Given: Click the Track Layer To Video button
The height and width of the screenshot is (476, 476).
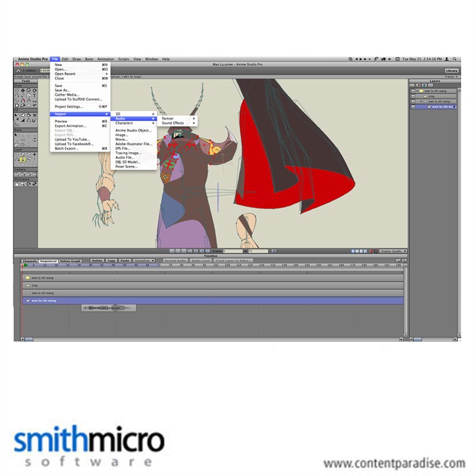Looking at the screenshot, I should (233, 261).
